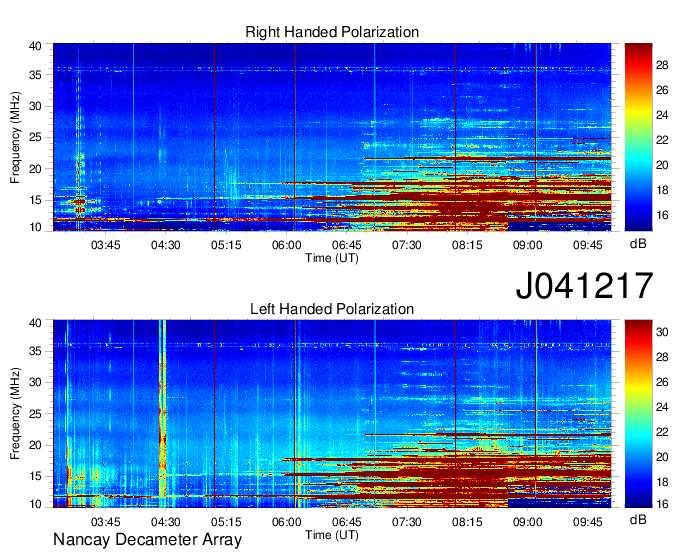Viewport: 680px width, 552px height.
Task: Click the Left Handed Polarization dB color bar
Action: coord(638,414)
